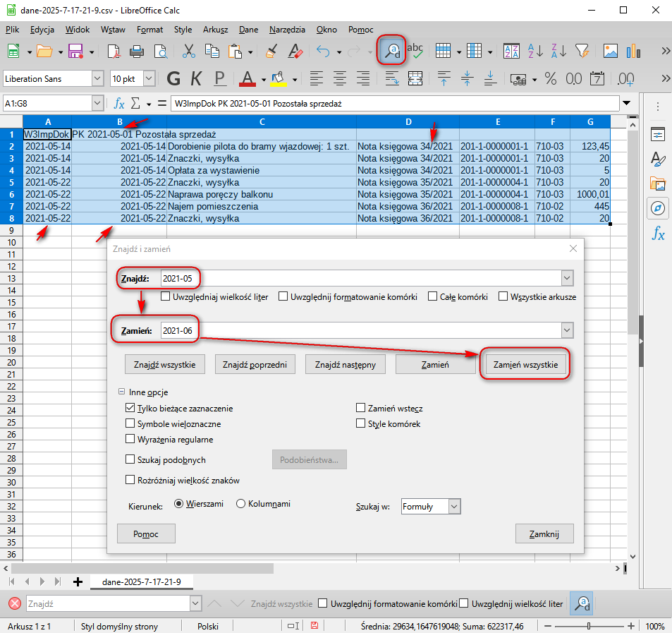Click the Paste clipboard icon

(235, 51)
